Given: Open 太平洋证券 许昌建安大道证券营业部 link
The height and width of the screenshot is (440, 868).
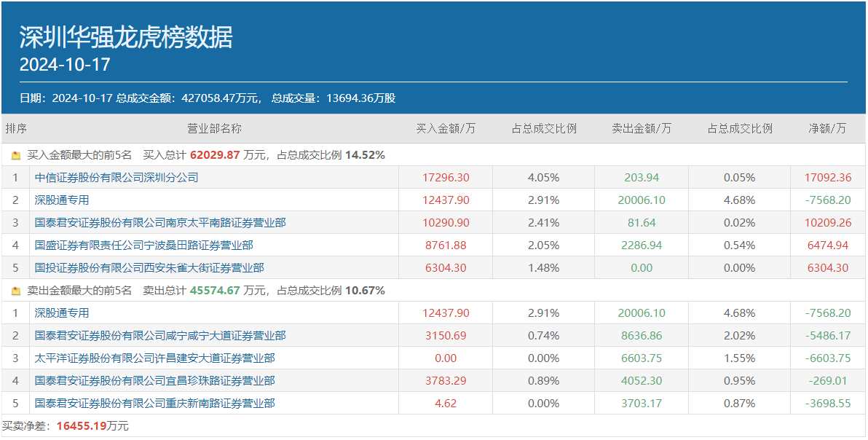Looking at the screenshot, I should click(155, 358).
